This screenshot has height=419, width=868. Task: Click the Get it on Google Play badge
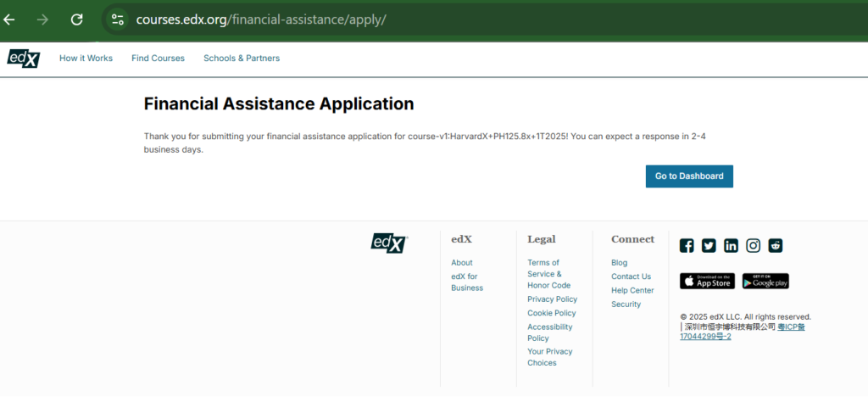[x=765, y=281]
